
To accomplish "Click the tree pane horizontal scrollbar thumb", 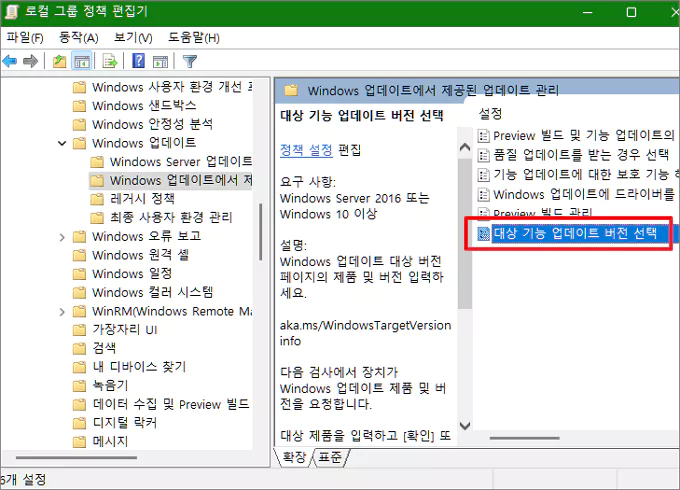I will (x=76, y=457).
